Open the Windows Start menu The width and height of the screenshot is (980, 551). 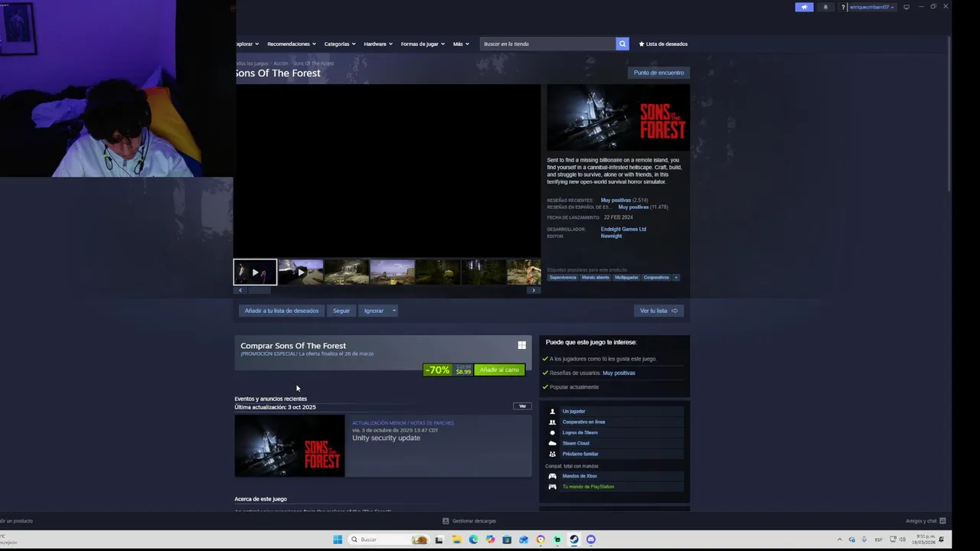point(338,540)
